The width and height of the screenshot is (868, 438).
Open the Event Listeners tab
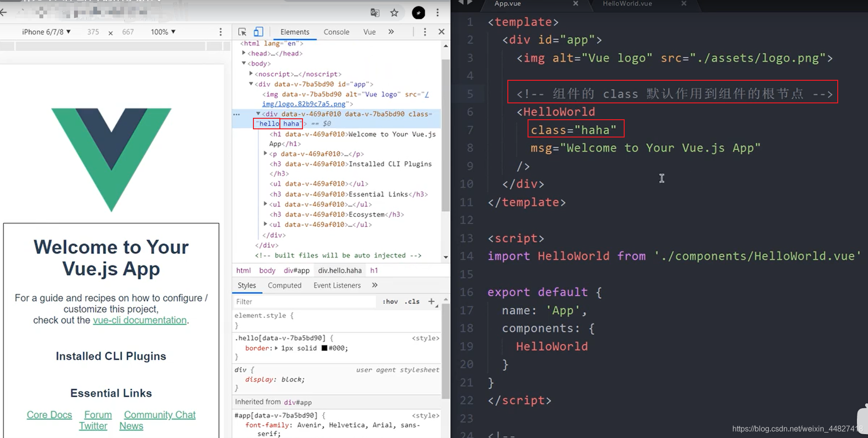point(337,285)
